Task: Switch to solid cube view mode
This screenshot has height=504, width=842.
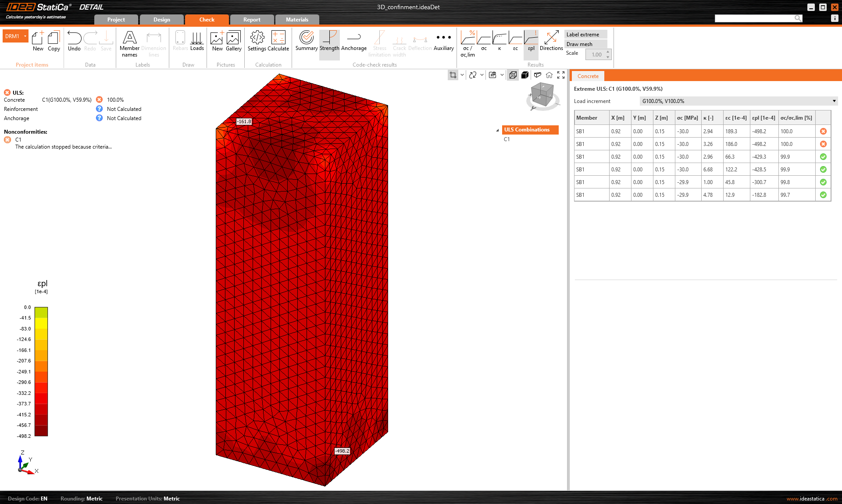Action: pos(524,75)
